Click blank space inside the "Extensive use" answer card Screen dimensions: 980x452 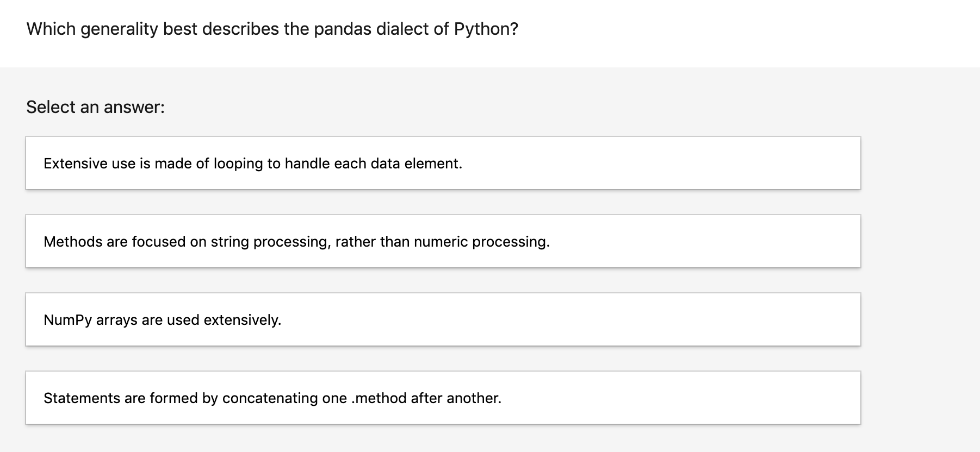point(653,163)
